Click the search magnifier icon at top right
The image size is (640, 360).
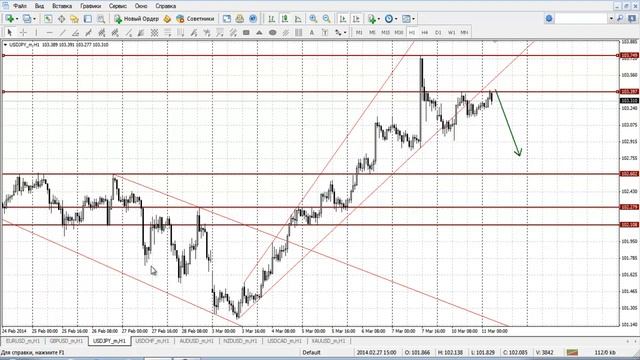620,18
